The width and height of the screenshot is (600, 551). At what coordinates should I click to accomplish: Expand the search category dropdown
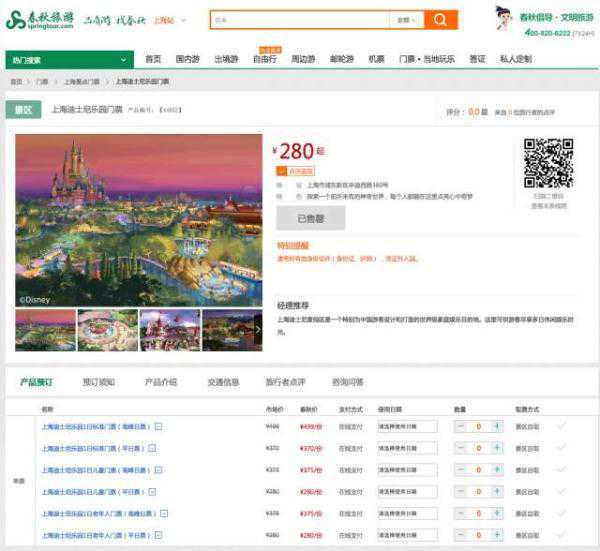pyautogui.click(x=405, y=20)
